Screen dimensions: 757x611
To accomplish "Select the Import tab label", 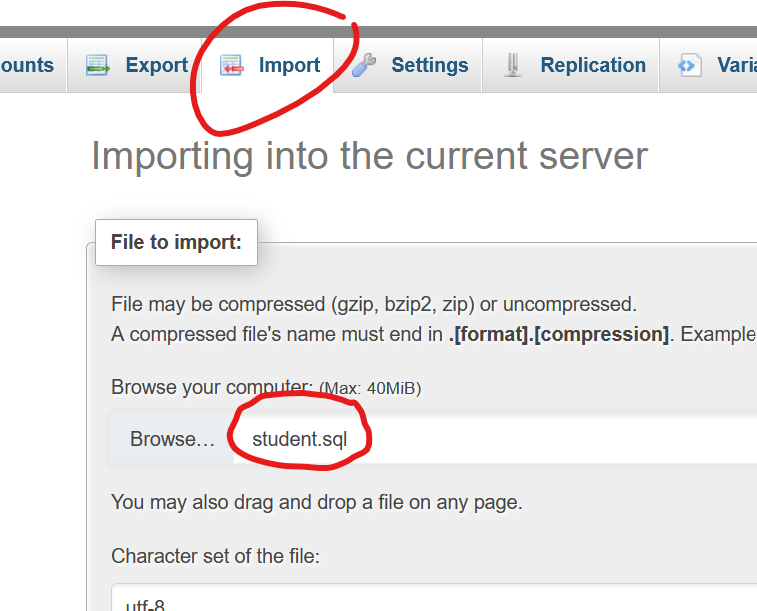I will 289,66.
